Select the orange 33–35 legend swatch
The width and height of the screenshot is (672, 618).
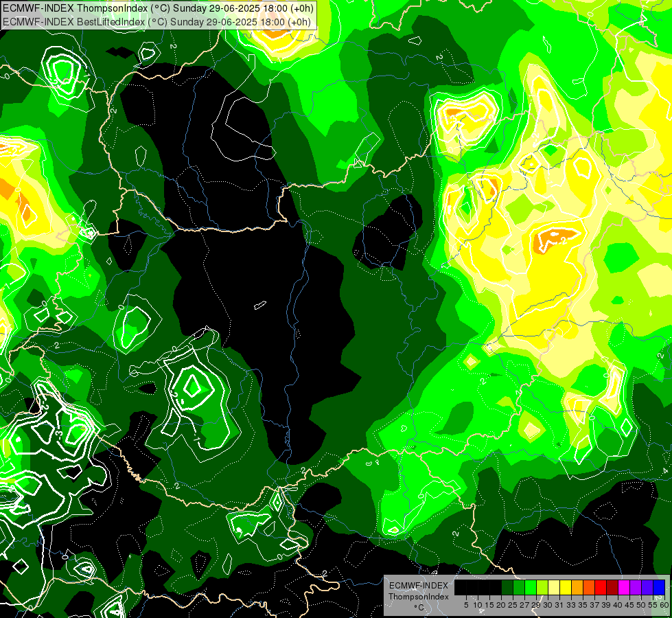(x=578, y=587)
